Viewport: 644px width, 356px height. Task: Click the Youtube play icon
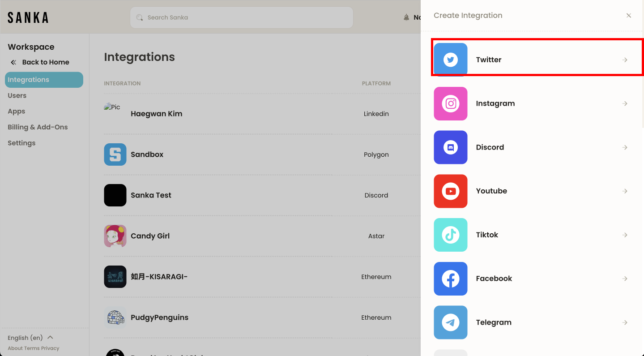(x=451, y=191)
